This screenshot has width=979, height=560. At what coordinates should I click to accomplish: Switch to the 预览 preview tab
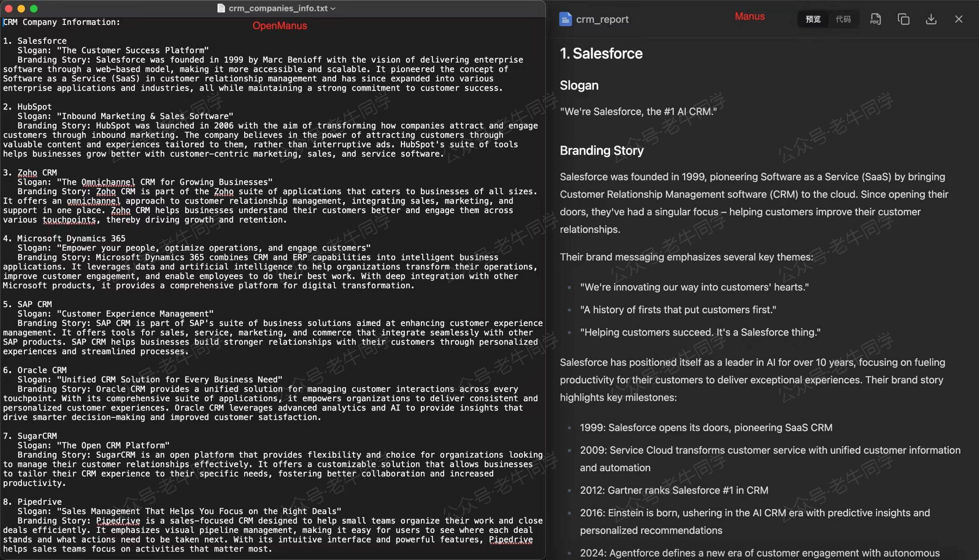[x=813, y=19]
